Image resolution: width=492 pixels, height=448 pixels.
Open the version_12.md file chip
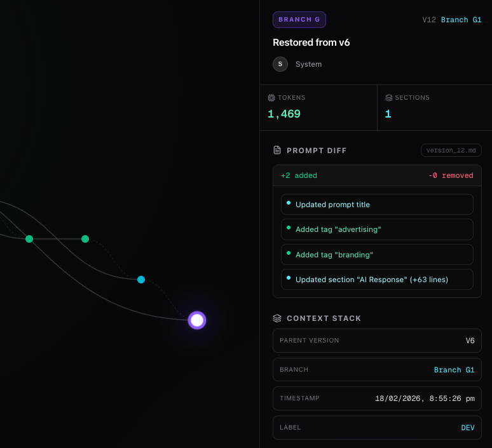[x=451, y=150]
